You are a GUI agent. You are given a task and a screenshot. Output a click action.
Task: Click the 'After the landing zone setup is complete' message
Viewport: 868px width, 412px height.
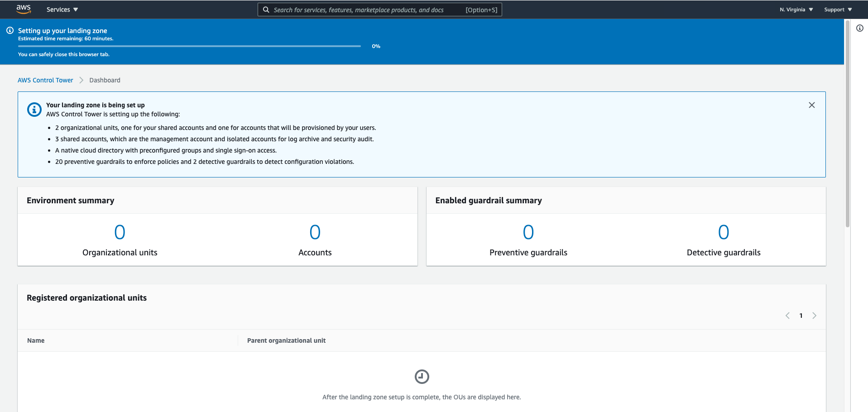point(422,397)
